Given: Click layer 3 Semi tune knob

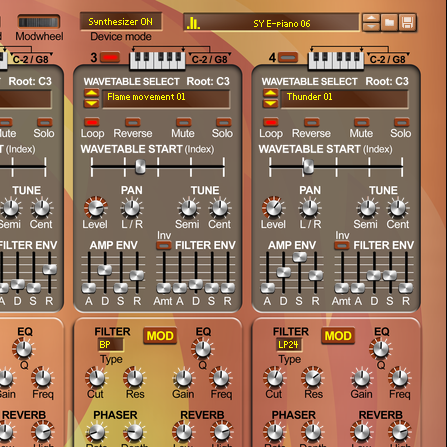Looking at the screenshot, I should coord(189,208).
